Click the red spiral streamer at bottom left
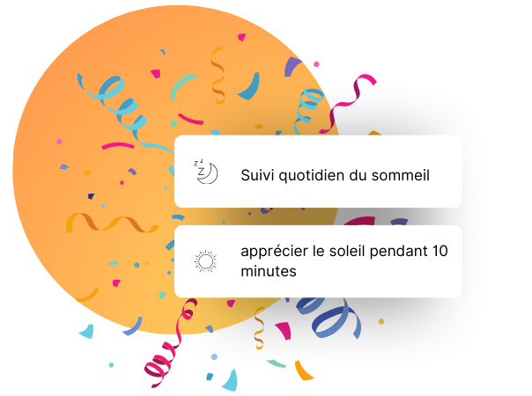Image resolution: width=532 pixels, height=396 pixels. (167, 352)
